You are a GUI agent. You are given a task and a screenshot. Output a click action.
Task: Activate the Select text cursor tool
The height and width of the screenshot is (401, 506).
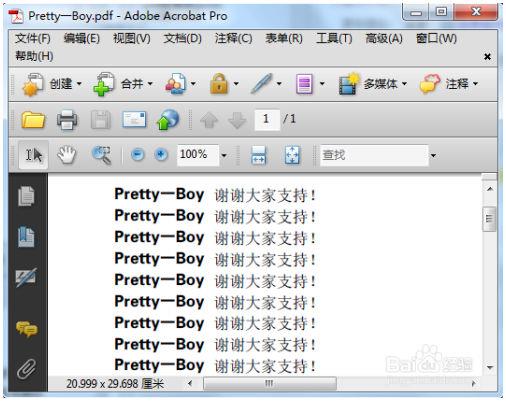click(34, 155)
